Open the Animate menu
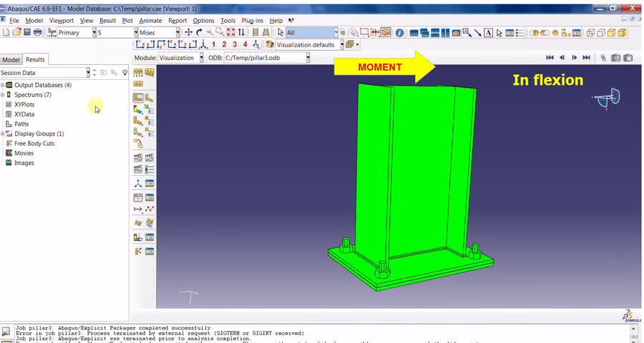The width and height of the screenshot is (644, 343). (x=150, y=21)
